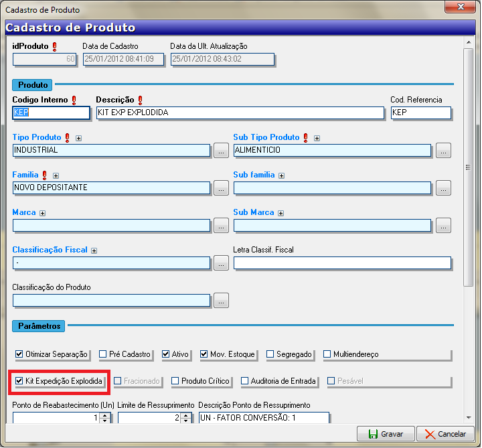Click the Sub Marca label link

click(254, 212)
